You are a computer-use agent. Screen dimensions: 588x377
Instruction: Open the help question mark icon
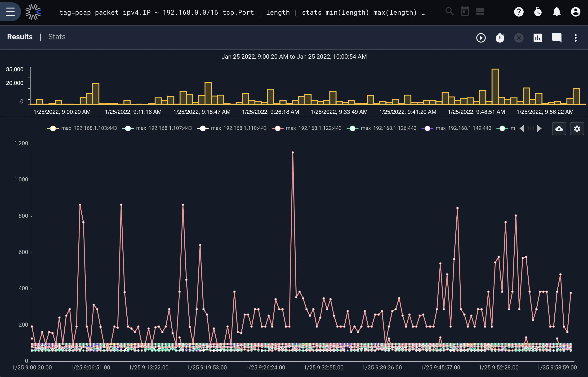[x=519, y=12]
